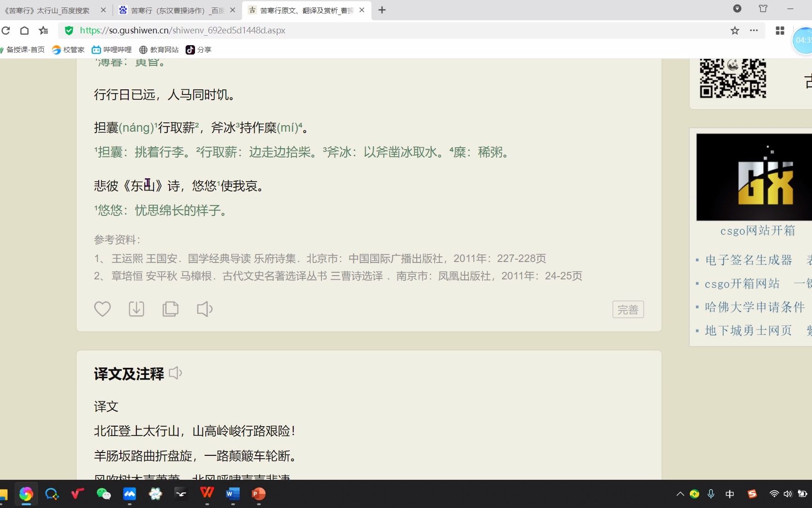Play audio with the speaker icon below the references
This screenshot has height=508, width=812.
pyautogui.click(x=204, y=309)
